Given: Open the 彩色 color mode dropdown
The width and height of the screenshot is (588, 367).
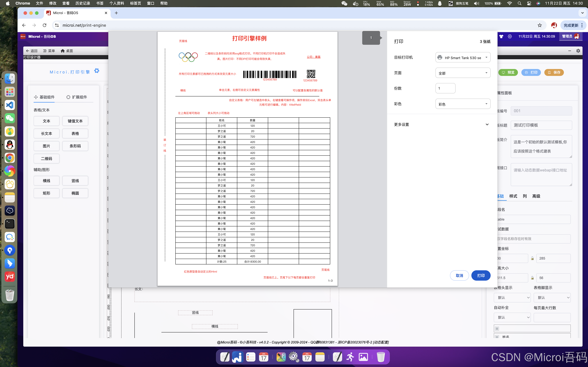Looking at the screenshot, I should [463, 104].
